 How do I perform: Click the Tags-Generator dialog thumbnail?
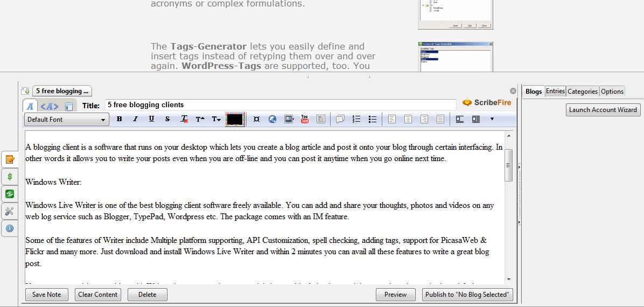(x=456, y=57)
